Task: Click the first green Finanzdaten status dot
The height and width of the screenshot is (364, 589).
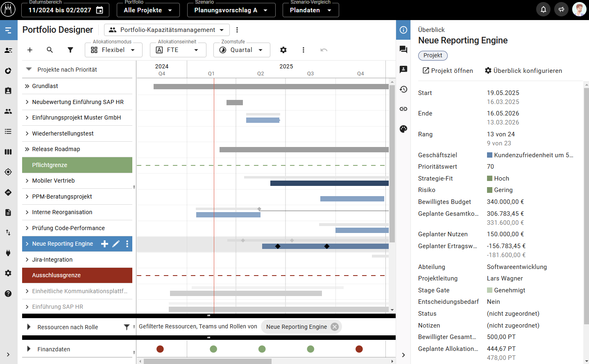Action: point(213,349)
